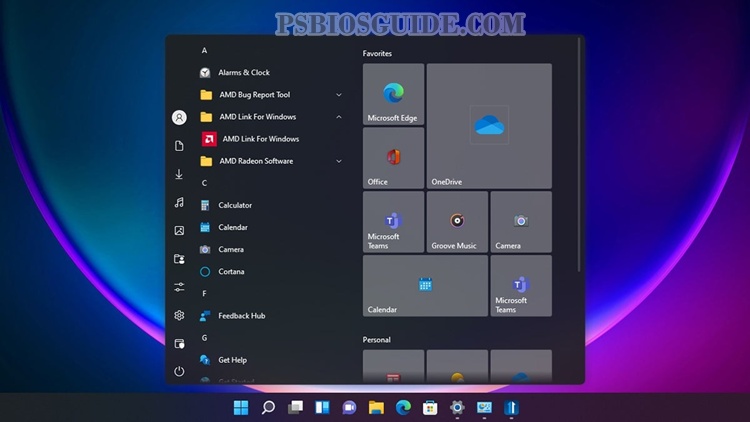750x422 pixels.
Task: Open the Microsoft Edge tile
Action: 393,94
